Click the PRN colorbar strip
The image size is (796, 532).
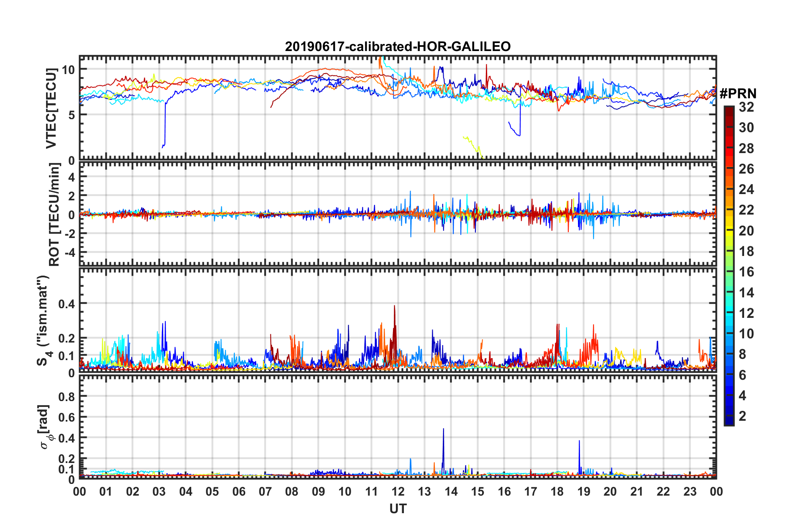point(729,266)
